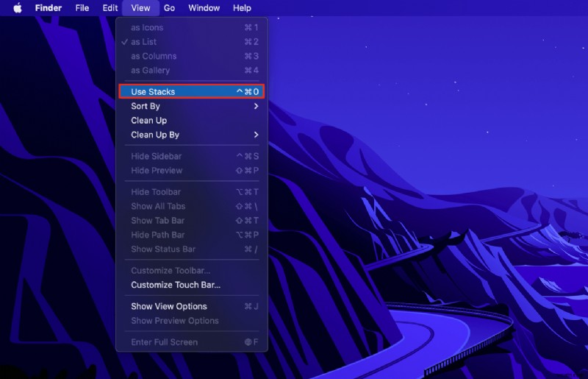Click the as Gallery view option
Image resolution: width=588 pixels, height=379 pixels.
[192, 70]
